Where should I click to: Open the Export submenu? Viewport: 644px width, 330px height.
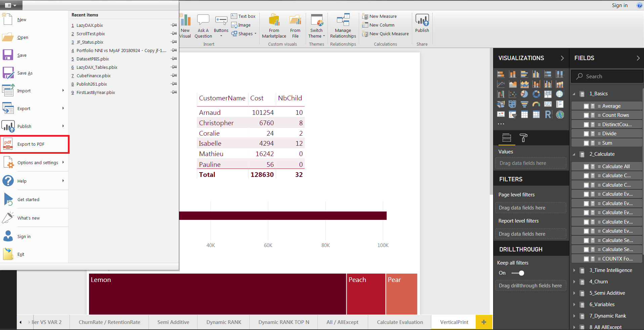(x=34, y=109)
